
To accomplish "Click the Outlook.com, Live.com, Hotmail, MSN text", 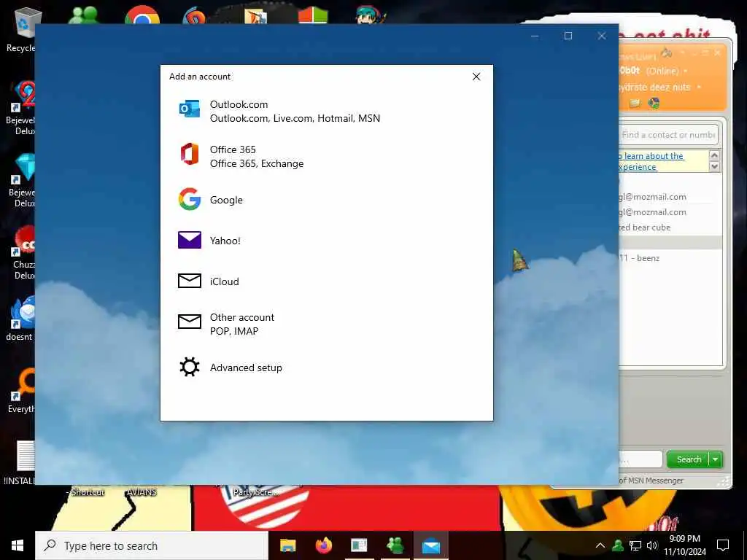I will [295, 118].
